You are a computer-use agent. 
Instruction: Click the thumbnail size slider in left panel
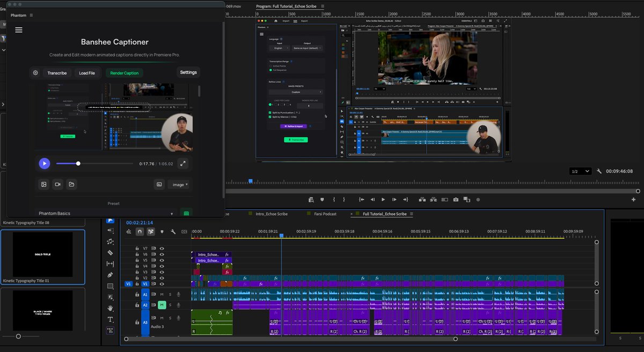tap(18, 336)
